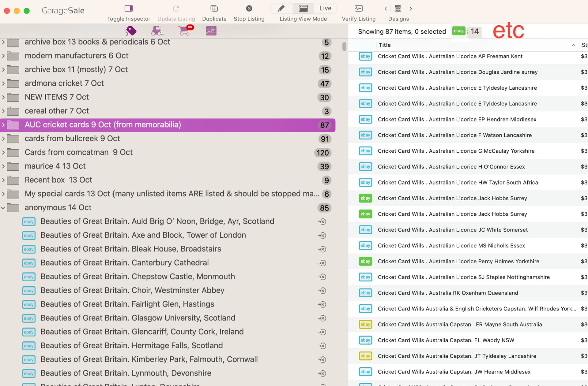Expand ardmona cricket 7 Oct folder
The height and width of the screenshot is (386, 588).
tap(3, 83)
